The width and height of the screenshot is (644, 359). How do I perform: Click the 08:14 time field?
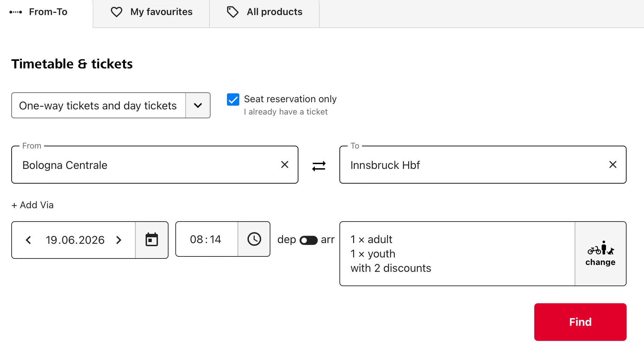(206, 239)
